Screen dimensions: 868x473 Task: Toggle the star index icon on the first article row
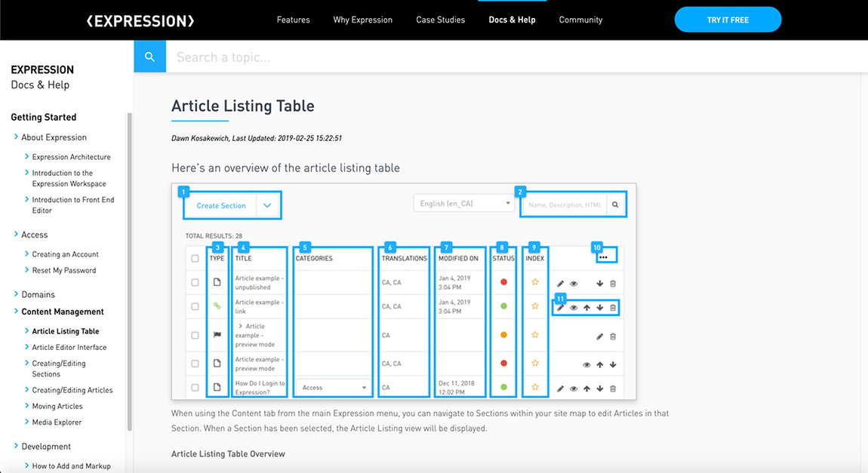coord(534,282)
